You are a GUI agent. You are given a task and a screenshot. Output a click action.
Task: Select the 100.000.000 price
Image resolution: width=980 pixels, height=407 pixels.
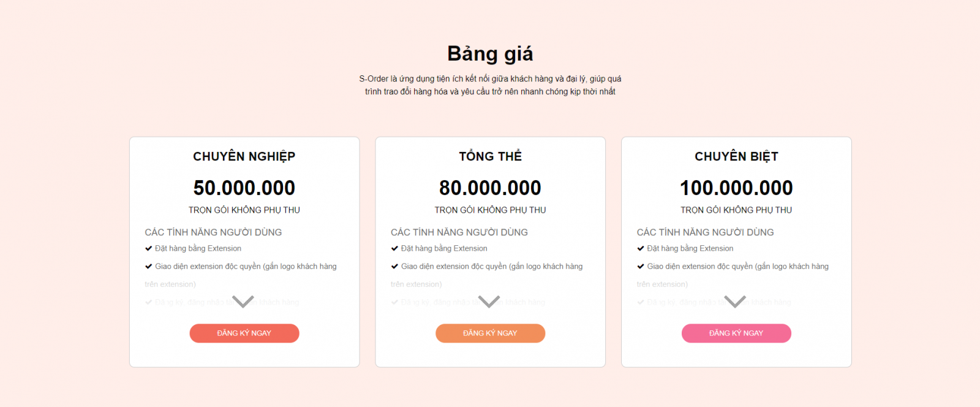pos(736,188)
